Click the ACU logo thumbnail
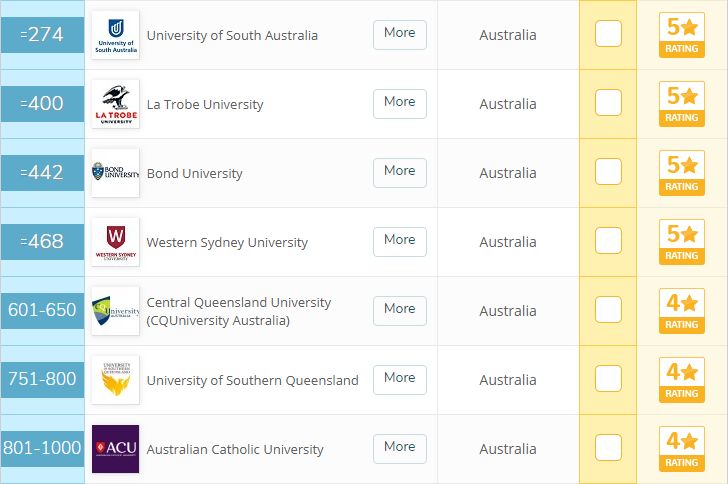Screen dimensions: 728x484 coord(116,449)
